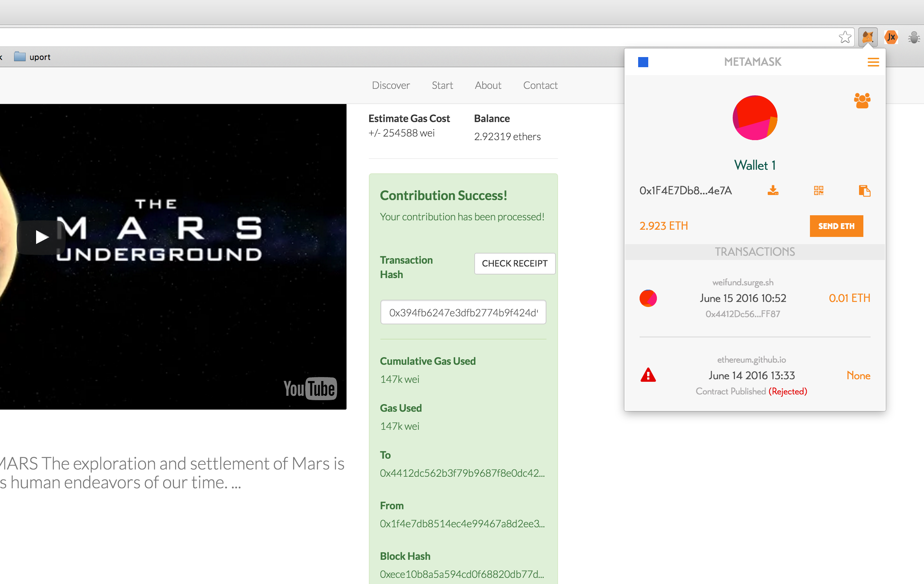Copy the wallet address with the clipboard icon

(x=864, y=190)
